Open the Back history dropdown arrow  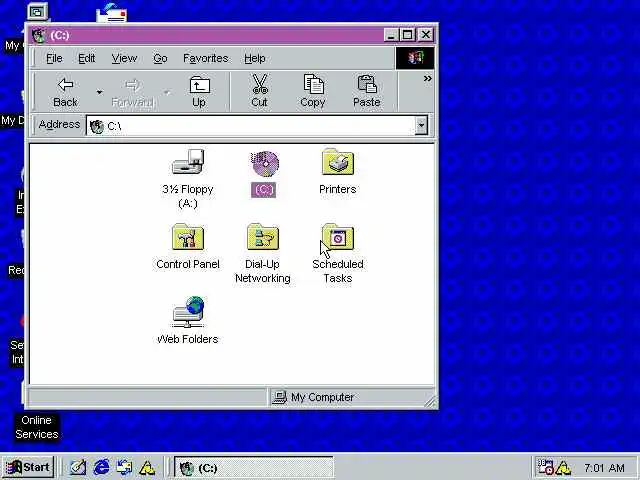(x=99, y=93)
